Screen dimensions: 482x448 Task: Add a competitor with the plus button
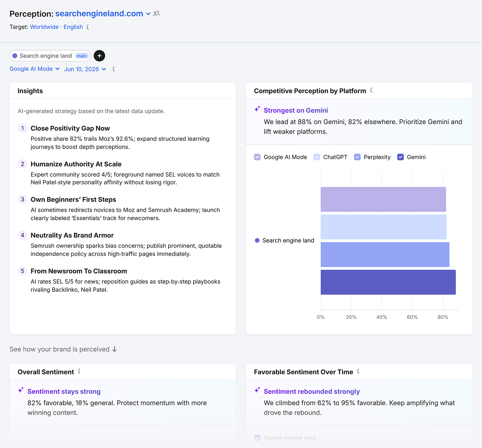click(99, 56)
